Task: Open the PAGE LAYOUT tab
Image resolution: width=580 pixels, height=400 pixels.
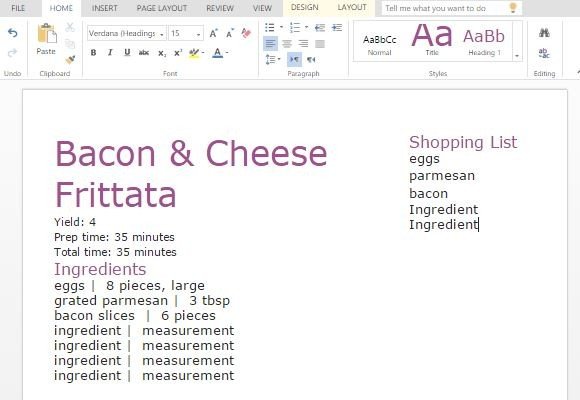Action: [x=162, y=8]
